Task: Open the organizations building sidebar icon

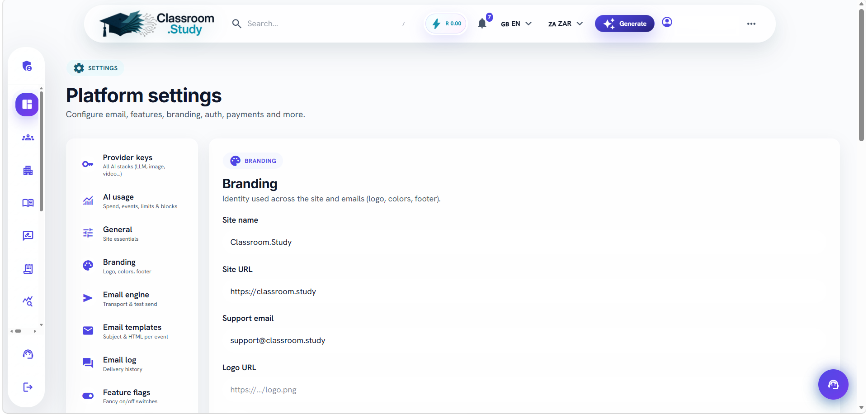Action: pyautogui.click(x=28, y=171)
